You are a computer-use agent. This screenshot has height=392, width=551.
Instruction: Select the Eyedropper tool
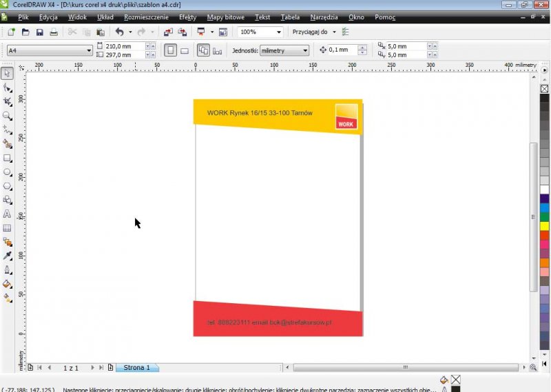click(x=8, y=256)
